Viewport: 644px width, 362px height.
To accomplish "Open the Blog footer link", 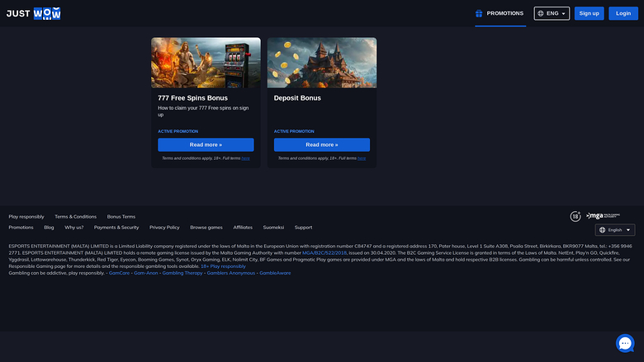I will (x=49, y=227).
